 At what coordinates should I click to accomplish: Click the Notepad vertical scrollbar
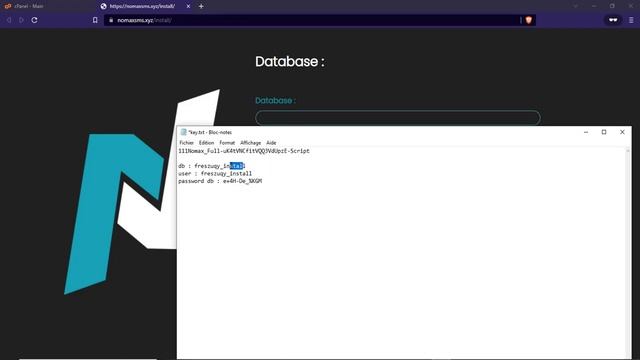[x=628, y=253]
